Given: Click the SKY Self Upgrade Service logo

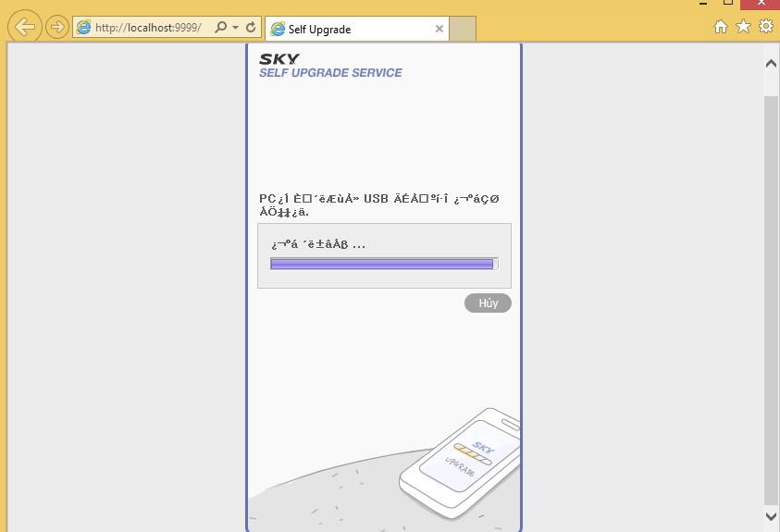Looking at the screenshot, I should [x=330, y=66].
